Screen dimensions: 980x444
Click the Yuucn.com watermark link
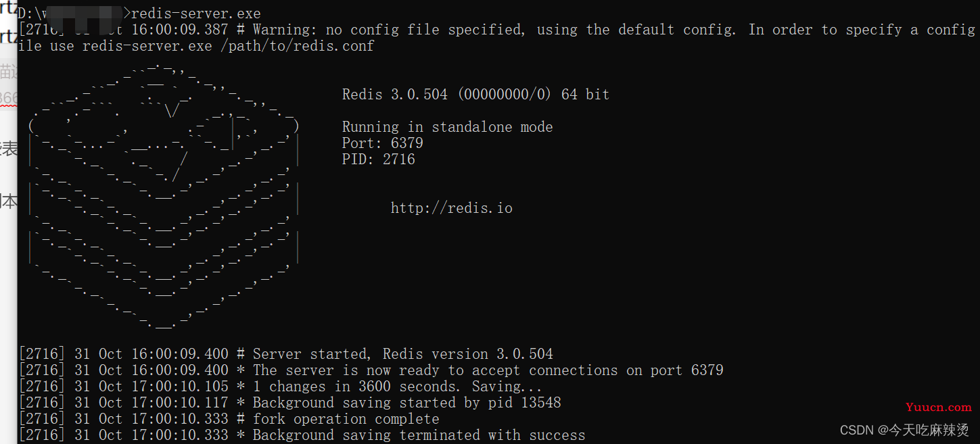938,408
